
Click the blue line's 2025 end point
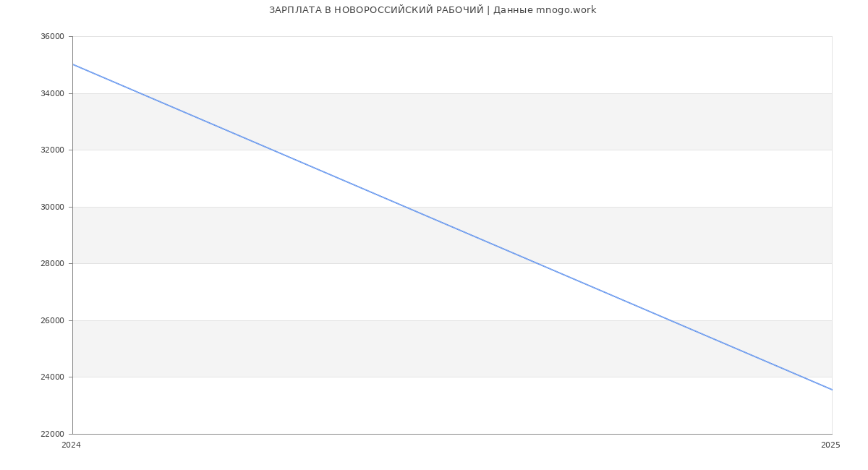pos(832,390)
